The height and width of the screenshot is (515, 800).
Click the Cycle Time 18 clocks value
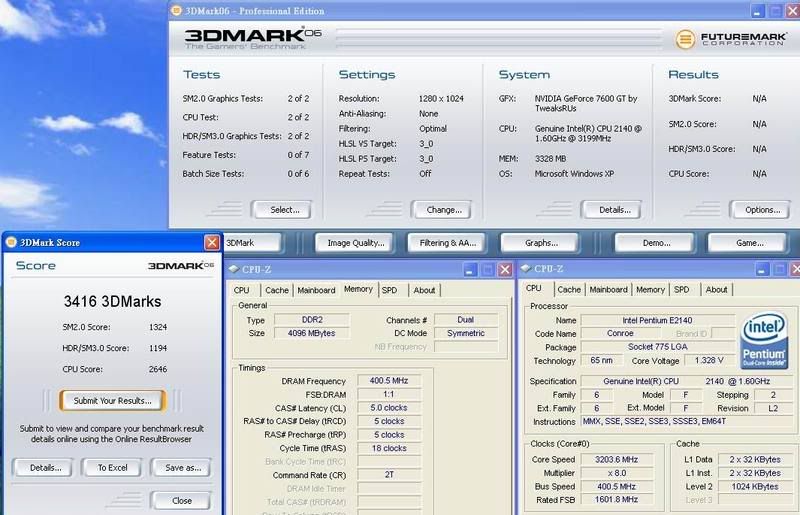pos(389,448)
